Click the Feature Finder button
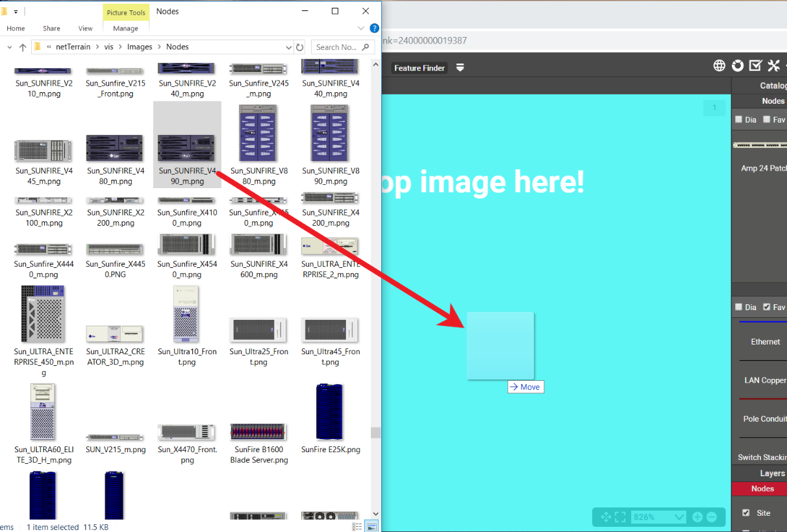Viewport: 787px width, 532px height. [419, 68]
